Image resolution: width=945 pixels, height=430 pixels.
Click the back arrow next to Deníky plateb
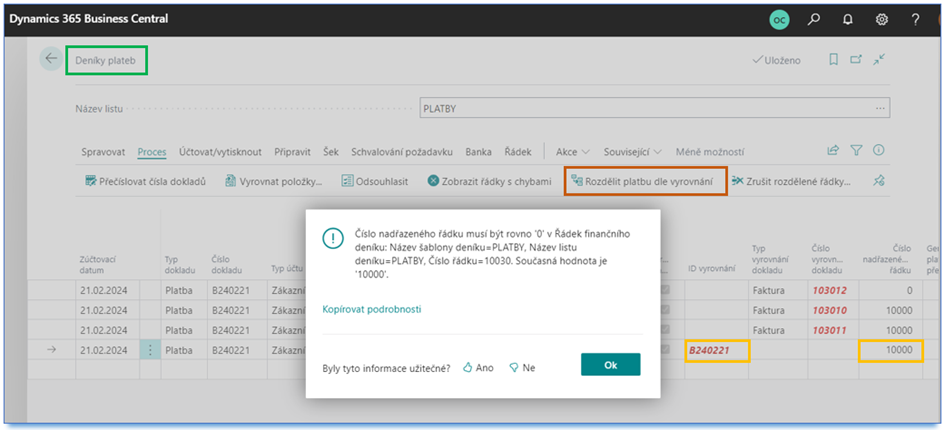pyautogui.click(x=51, y=59)
